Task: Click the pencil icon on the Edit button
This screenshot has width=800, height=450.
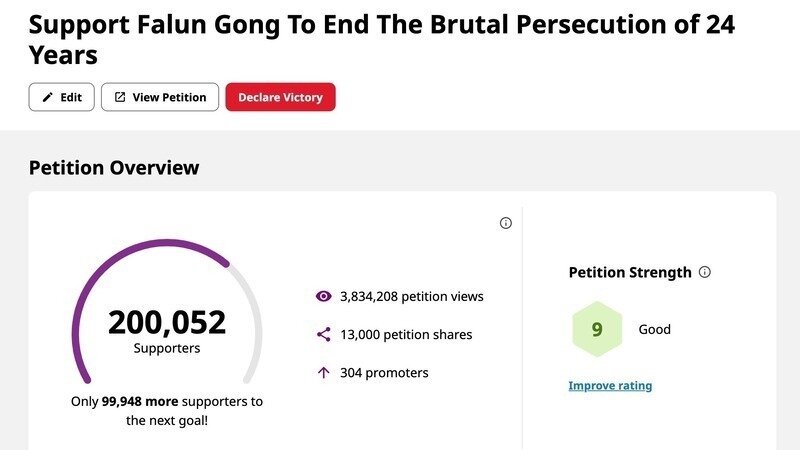Action: (47, 97)
